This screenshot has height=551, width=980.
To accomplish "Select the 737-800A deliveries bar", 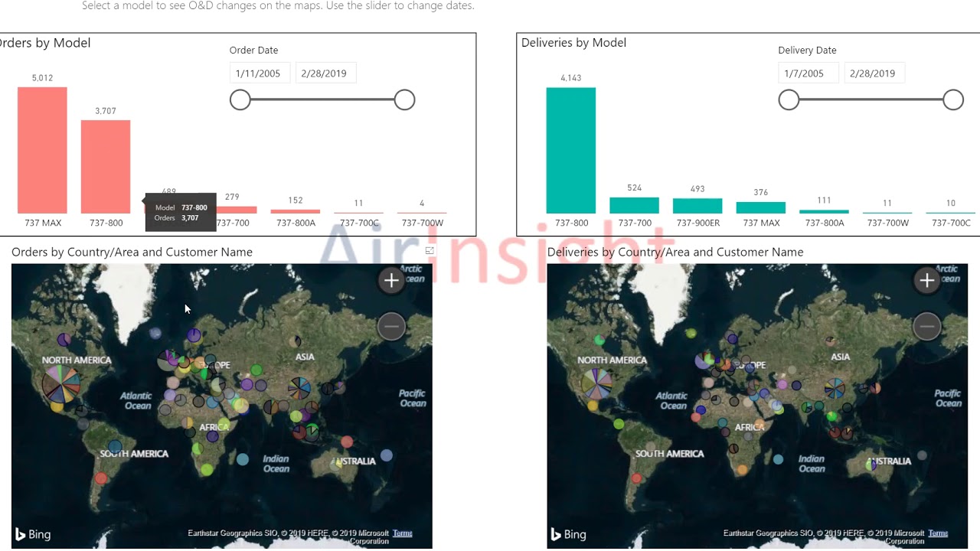I will (x=824, y=211).
